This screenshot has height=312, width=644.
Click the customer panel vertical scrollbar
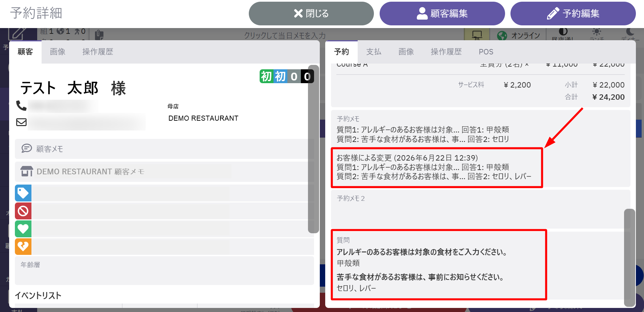pyautogui.click(x=314, y=149)
